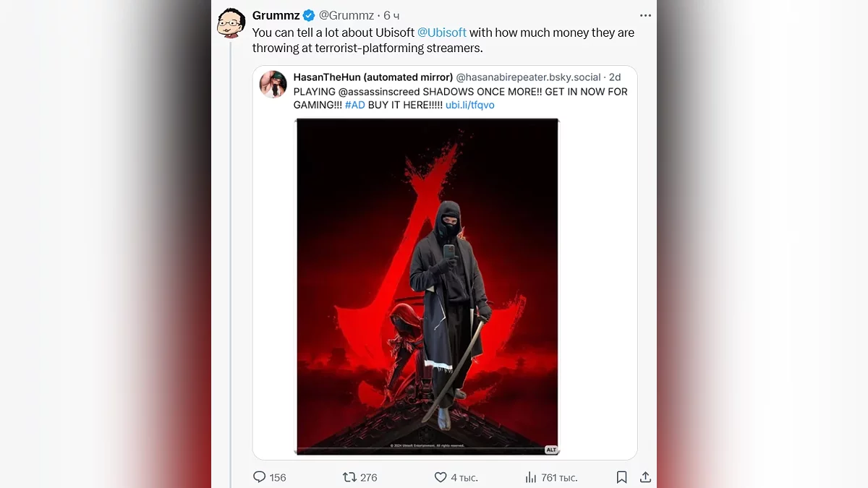Click the #AD hashtag
This screenshot has height=488, width=868.
click(x=354, y=105)
